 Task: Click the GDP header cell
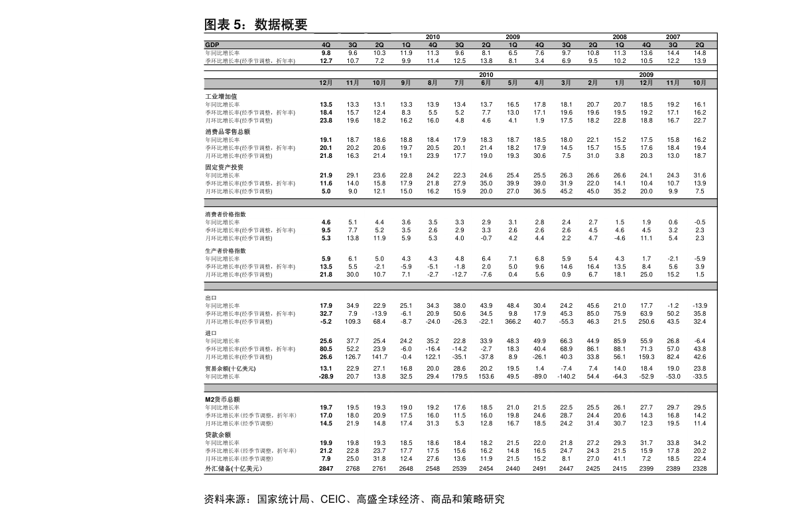[212, 45]
